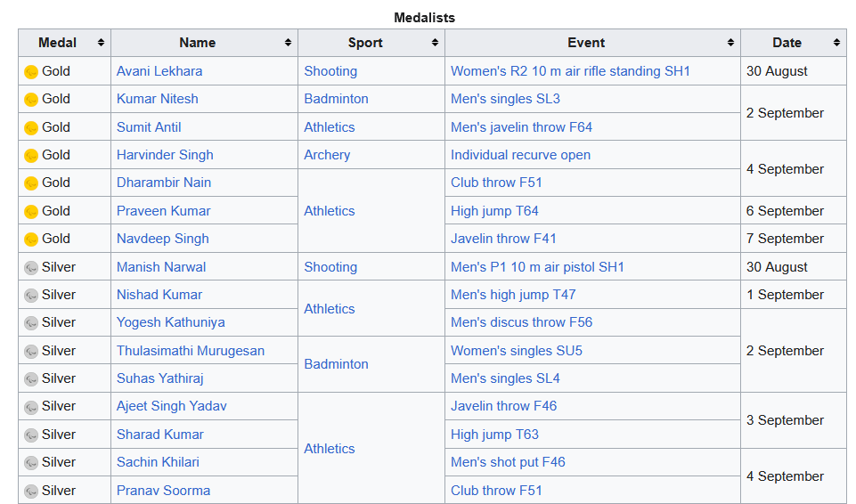Click the gold medal icon beside Avani Lekhara

tap(31, 72)
